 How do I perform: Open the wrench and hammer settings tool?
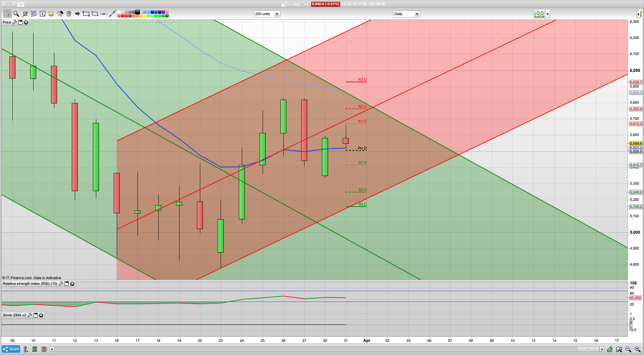[x=60, y=14]
